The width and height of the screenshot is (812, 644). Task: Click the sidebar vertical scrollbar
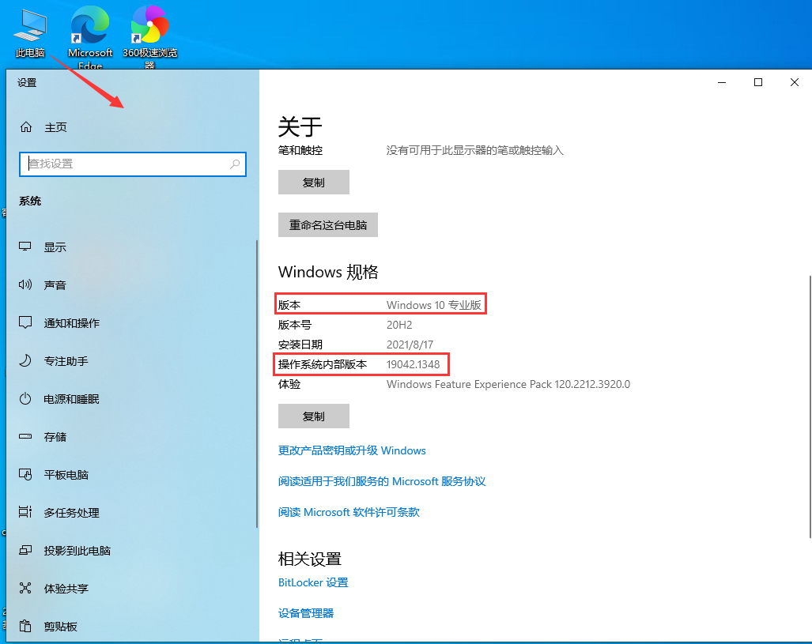[257, 383]
